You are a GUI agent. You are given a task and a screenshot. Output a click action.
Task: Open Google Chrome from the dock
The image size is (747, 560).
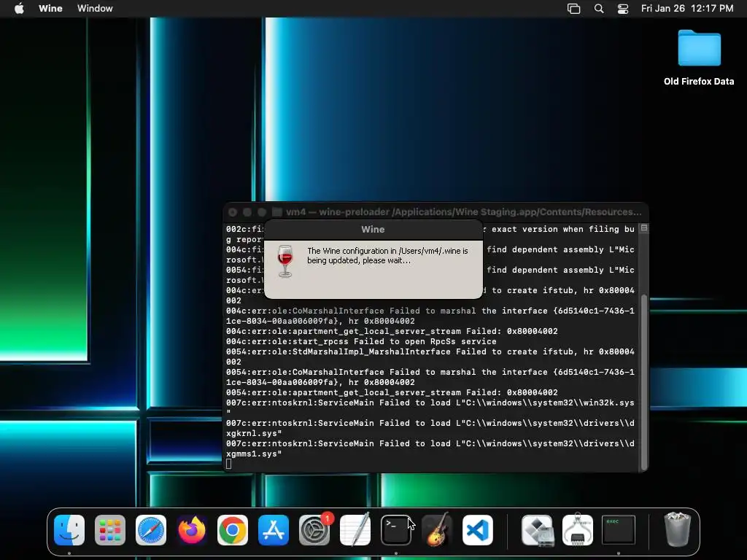pos(233,530)
